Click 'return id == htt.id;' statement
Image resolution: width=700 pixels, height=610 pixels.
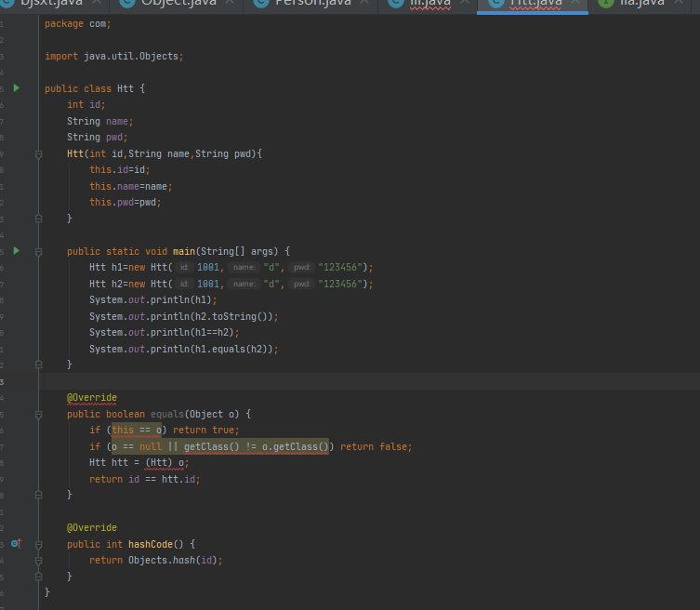click(x=145, y=479)
